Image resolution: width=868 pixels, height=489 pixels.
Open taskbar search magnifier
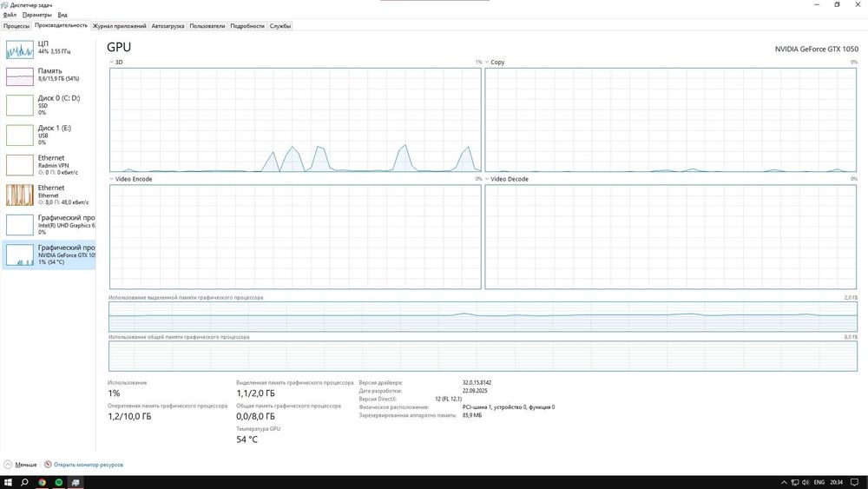coord(24,482)
